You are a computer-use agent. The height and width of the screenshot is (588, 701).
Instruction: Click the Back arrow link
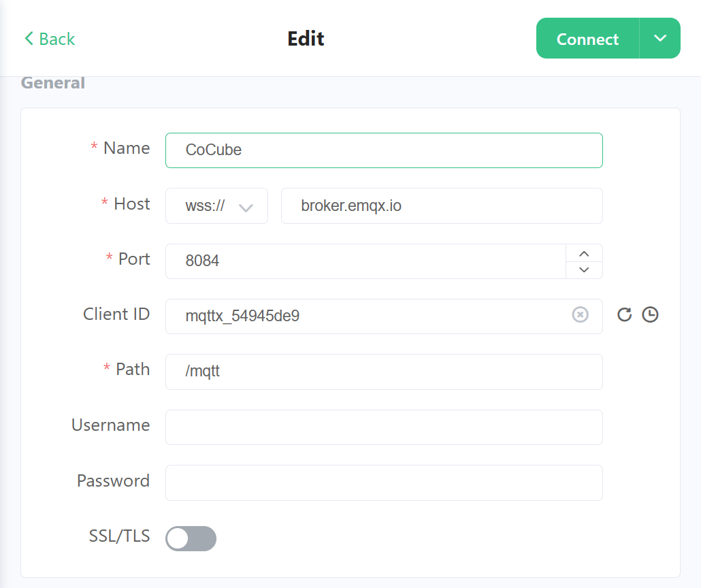coord(50,39)
